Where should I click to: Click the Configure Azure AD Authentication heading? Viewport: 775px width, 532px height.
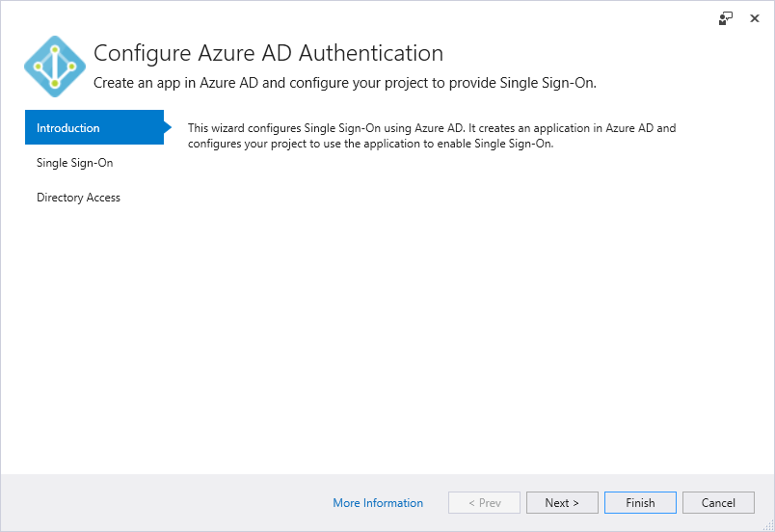pos(268,53)
